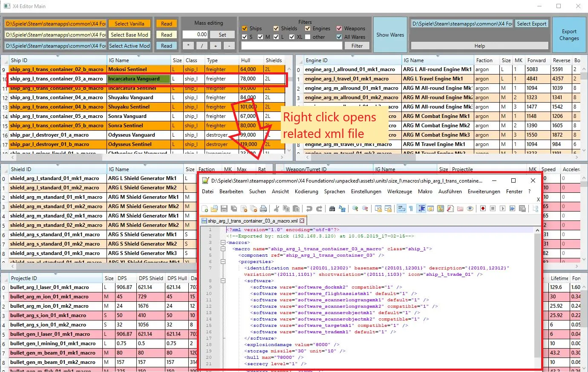Click the Monitoring eye icon in Notepad++
Screen dimensions: 588x372
point(470,209)
